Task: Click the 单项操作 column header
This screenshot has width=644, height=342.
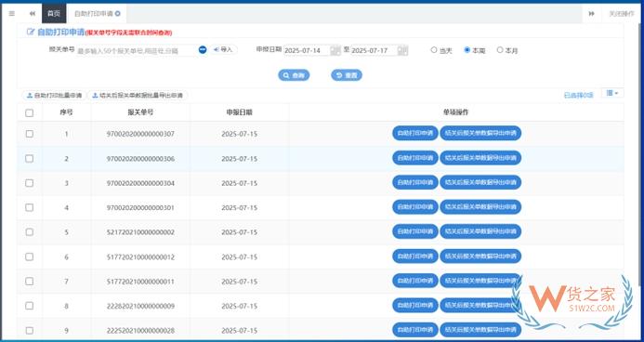Action: click(456, 112)
